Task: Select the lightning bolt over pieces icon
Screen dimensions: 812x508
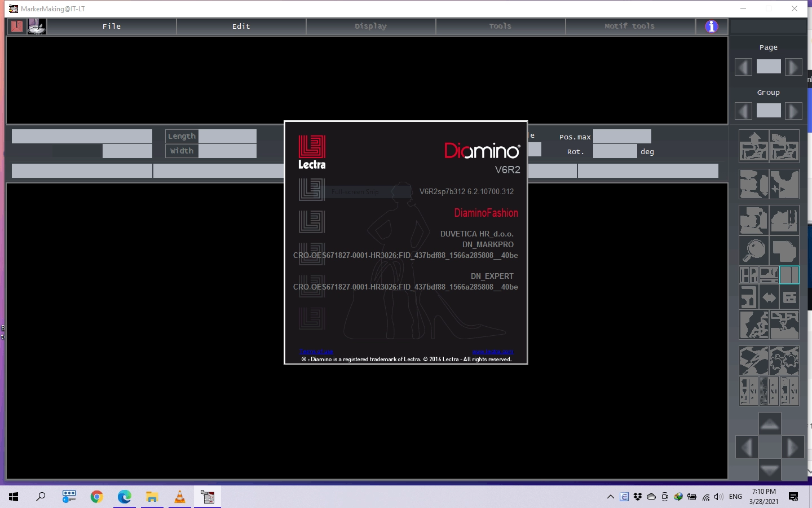Action: click(754, 361)
